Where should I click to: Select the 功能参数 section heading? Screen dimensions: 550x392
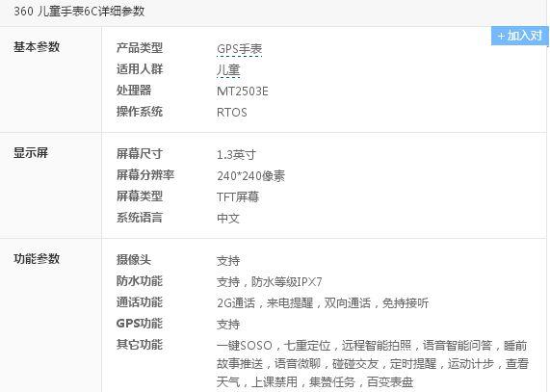pyautogui.click(x=37, y=259)
